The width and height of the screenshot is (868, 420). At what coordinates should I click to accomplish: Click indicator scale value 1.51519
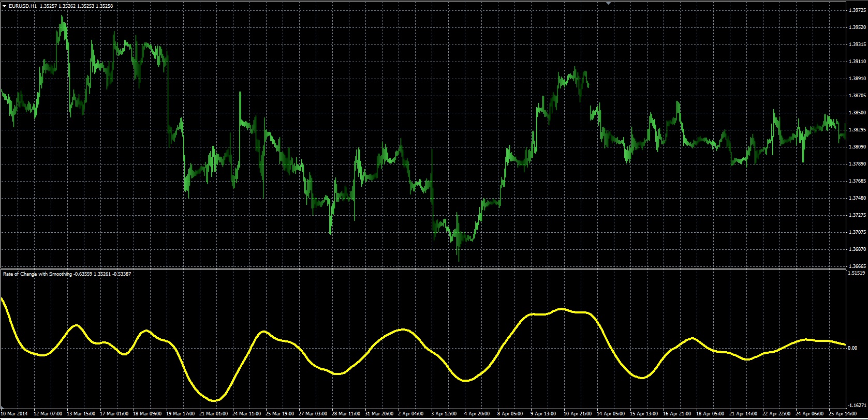[857, 272]
